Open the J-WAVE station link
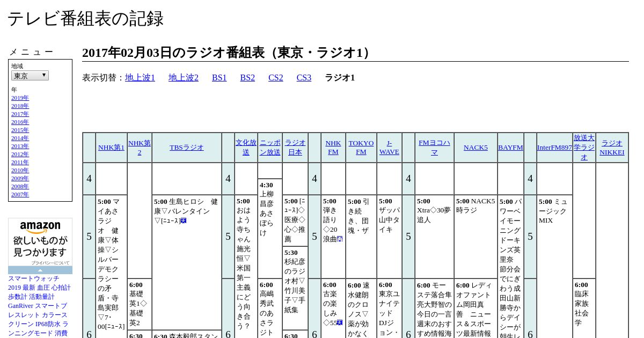The image size is (644, 338). coord(389,148)
